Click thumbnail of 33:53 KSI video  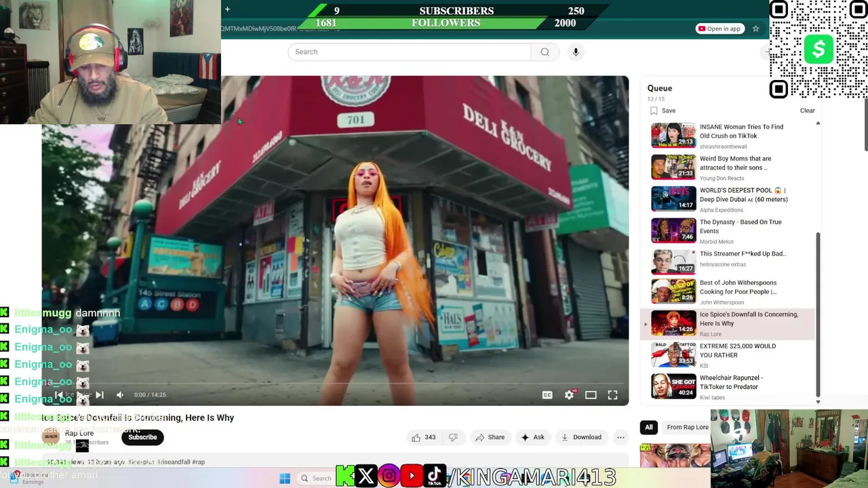pyautogui.click(x=673, y=354)
